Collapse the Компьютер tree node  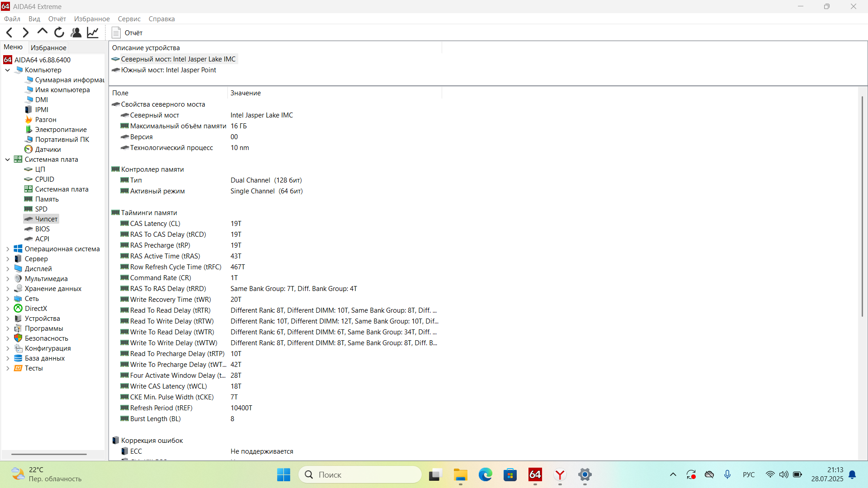(8, 70)
